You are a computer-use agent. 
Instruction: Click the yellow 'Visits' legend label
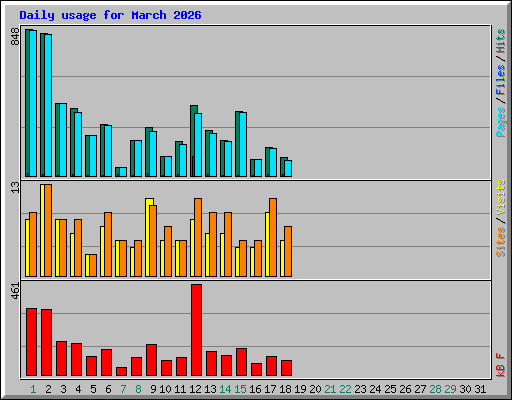point(501,197)
